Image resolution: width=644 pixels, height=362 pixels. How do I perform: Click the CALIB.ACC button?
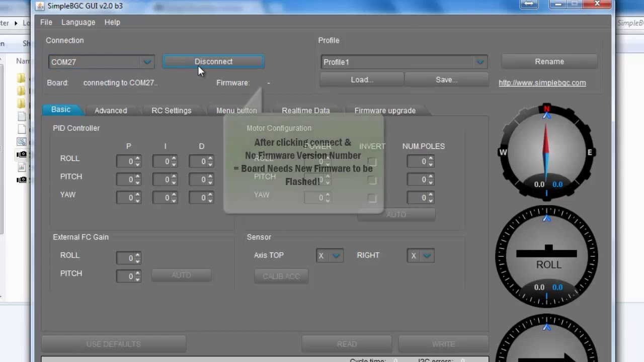click(281, 276)
